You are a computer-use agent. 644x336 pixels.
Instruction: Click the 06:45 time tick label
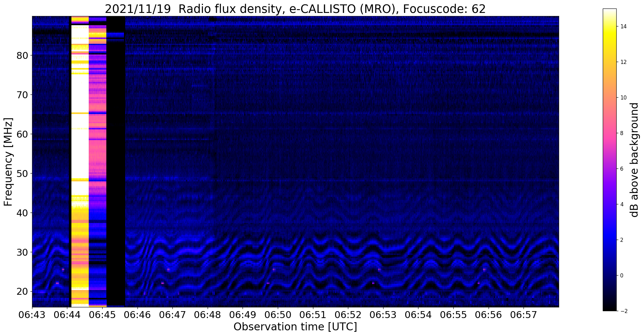coord(102,314)
